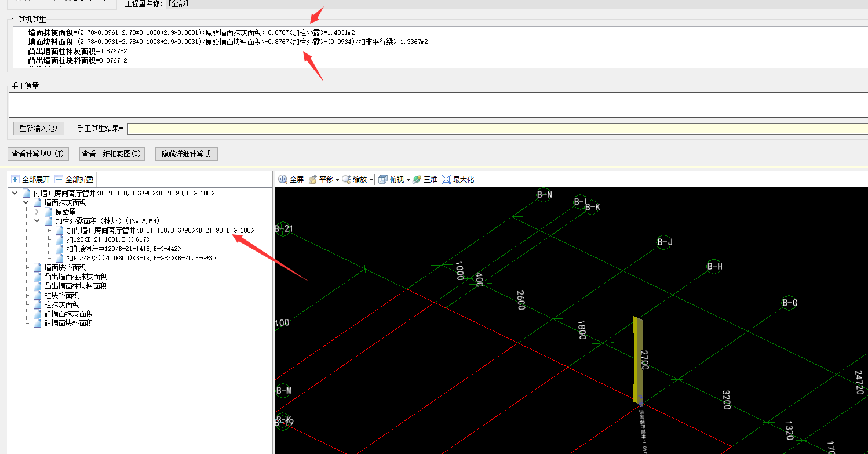This screenshot has height=454, width=868.
Task: Switch to the 三维 3D view
Action: coord(425,180)
